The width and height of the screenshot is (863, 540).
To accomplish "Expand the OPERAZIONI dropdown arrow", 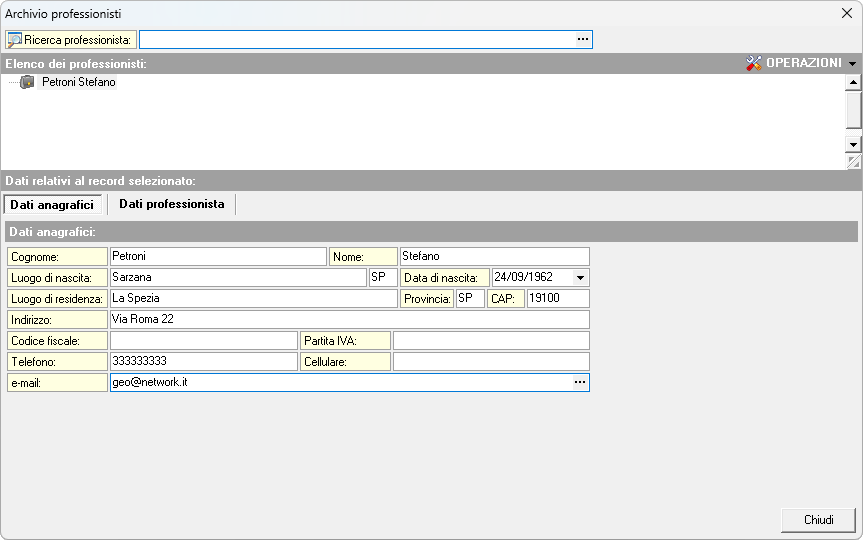I will point(853,64).
